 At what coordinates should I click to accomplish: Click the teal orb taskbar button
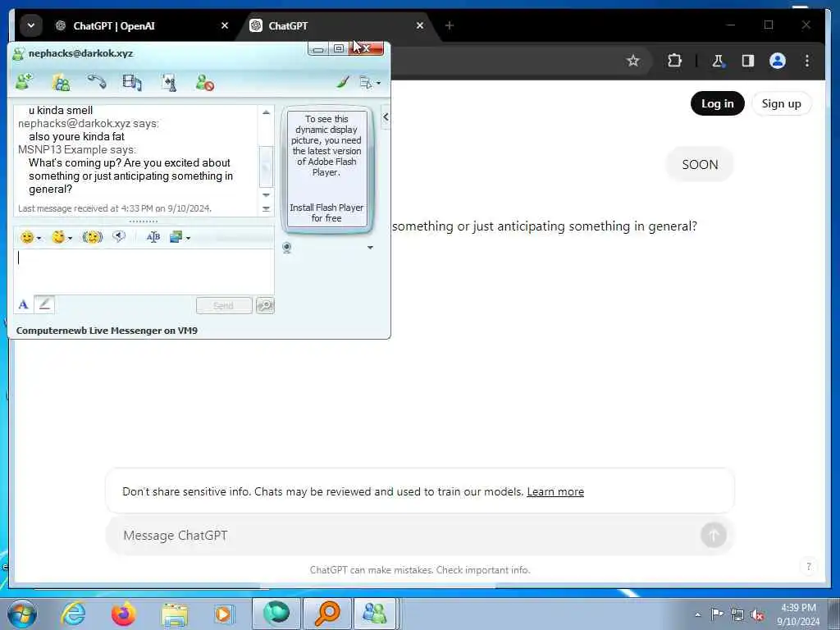click(x=276, y=614)
